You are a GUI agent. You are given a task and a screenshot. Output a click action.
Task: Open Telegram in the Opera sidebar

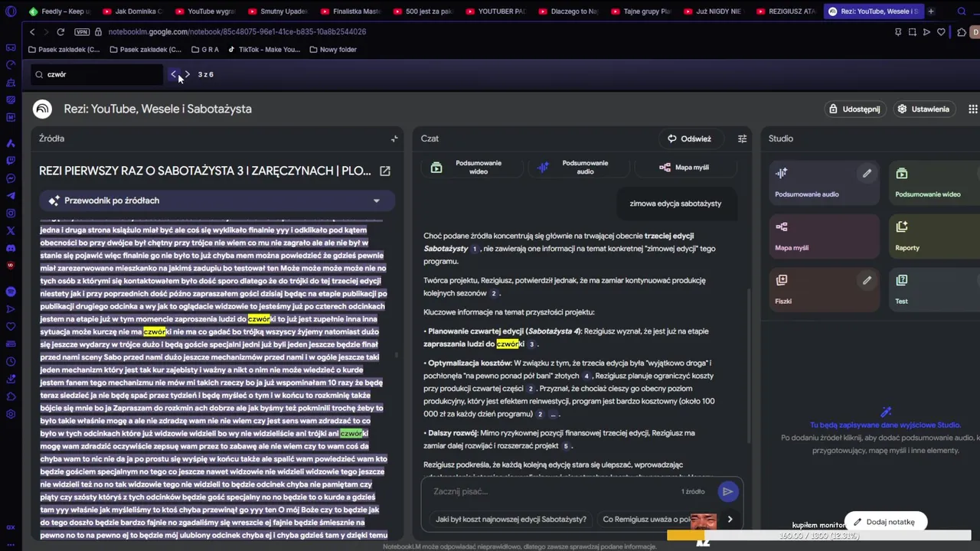pos(11,196)
